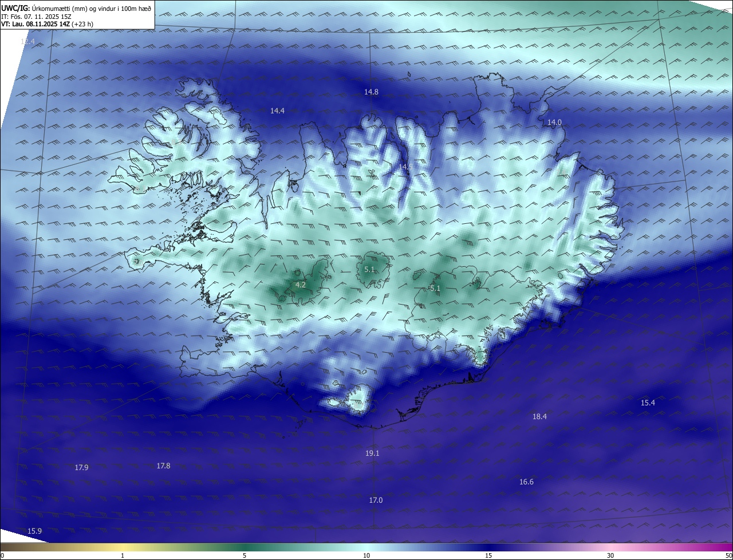Click the 4.2 value on the glacier

click(x=301, y=285)
